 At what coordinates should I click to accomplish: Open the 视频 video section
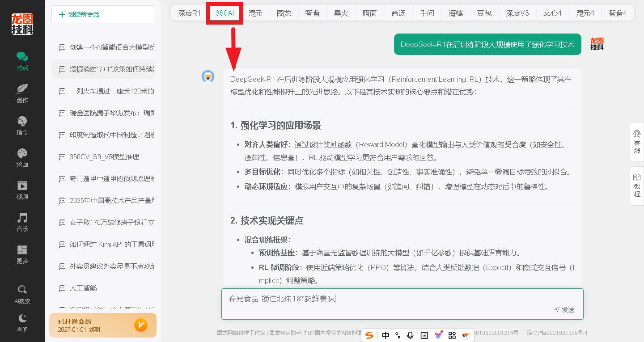pos(22,190)
